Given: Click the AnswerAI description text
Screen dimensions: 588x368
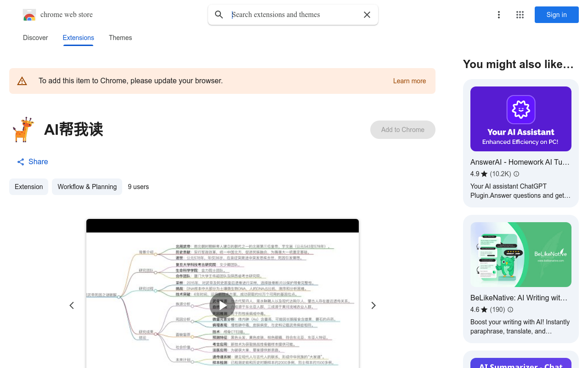Looking at the screenshot, I should pos(520,191).
